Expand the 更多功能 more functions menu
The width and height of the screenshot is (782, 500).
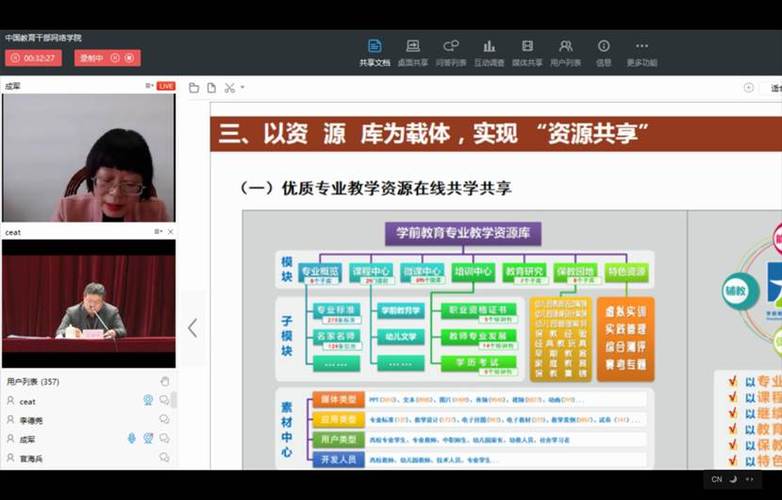click(642, 53)
